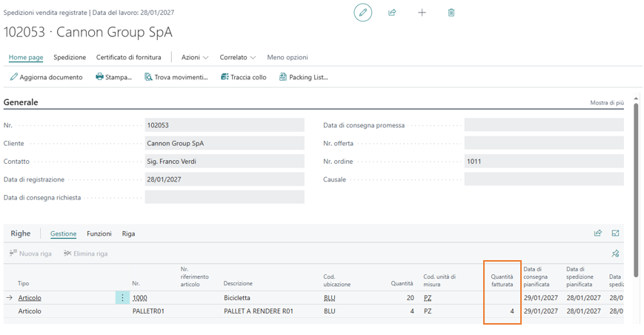Click the Cliente field Cannon Group SpA
Image resolution: width=644 pixels, height=335 pixels.
(x=225, y=143)
